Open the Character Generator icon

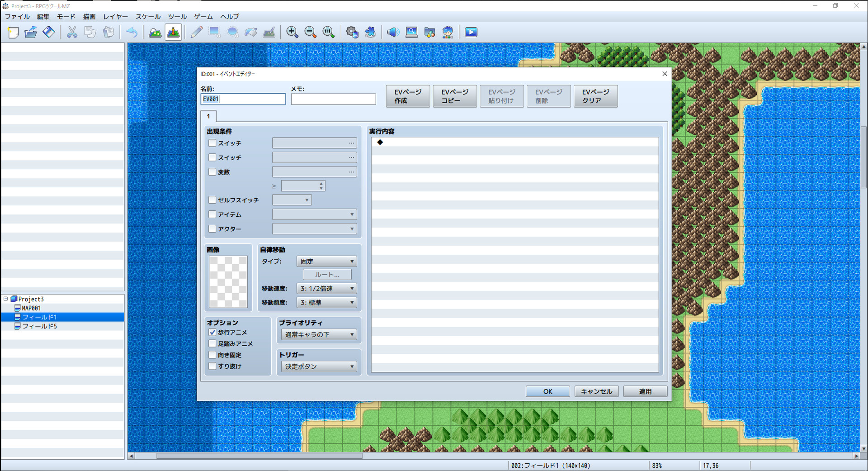(448, 32)
